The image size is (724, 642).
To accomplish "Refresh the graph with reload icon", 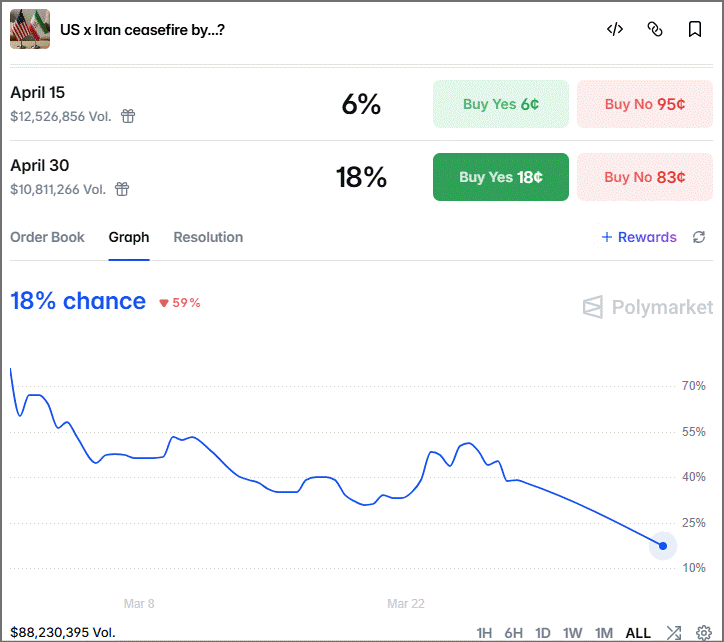I will (699, 237).
